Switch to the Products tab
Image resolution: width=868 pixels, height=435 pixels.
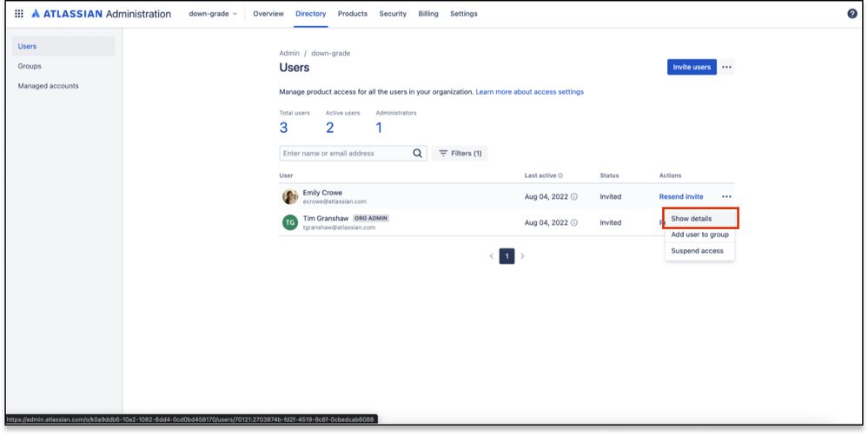pyautogui.click(x=353, y=14)
